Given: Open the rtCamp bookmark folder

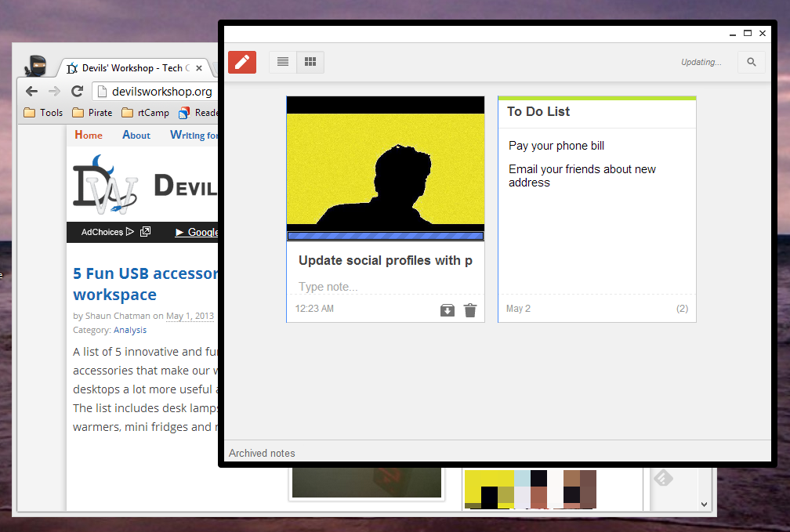Looking at the screenshot, I should [x=145, y=112].
